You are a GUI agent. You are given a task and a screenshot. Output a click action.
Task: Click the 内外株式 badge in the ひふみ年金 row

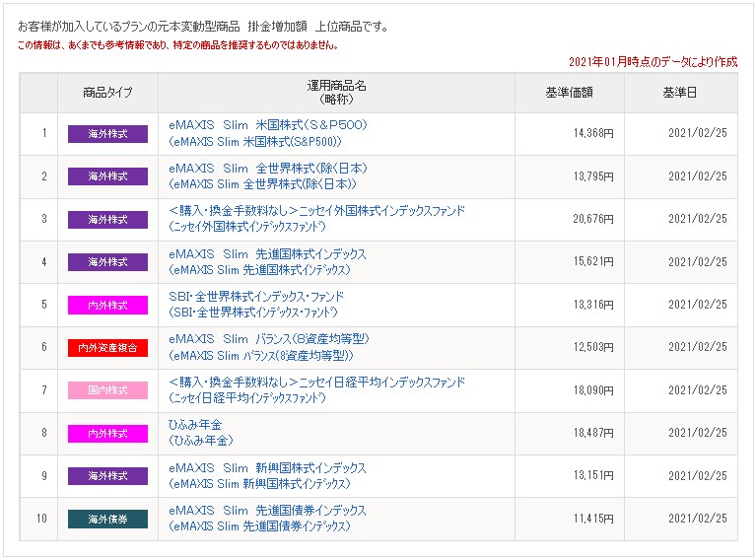click(107, 434)
